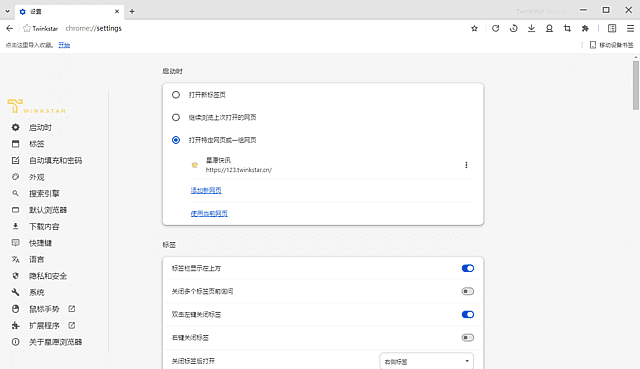640x369 pixels.
Task: Open the extensions puzzle icon in toolbar
Action: pos(585,28)
